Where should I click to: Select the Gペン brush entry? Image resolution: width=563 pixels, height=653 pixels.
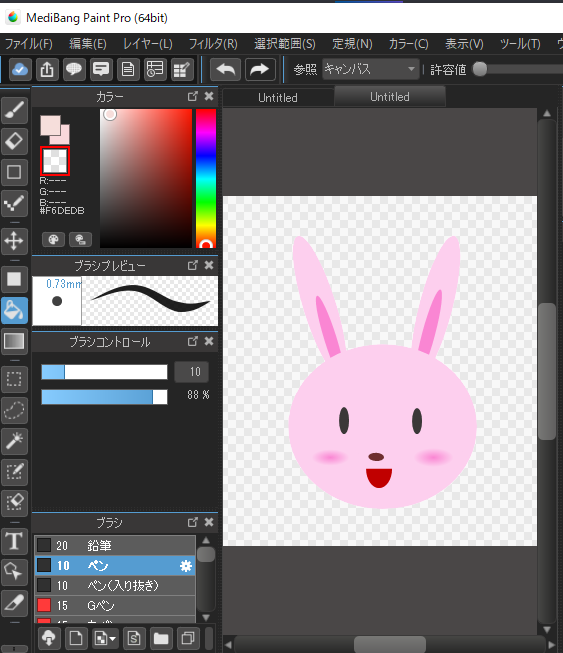(115, 605)
